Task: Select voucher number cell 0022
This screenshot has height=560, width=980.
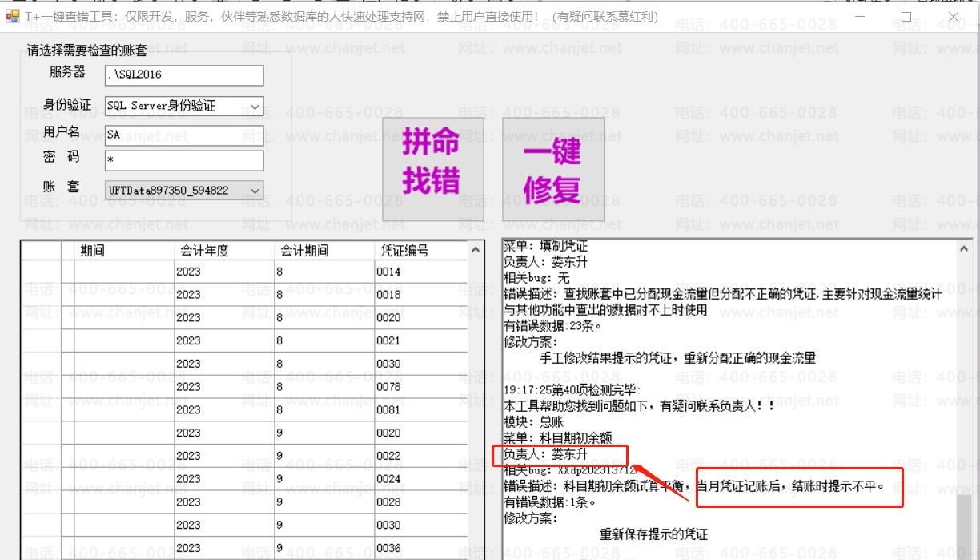Action: click(420, 456)
